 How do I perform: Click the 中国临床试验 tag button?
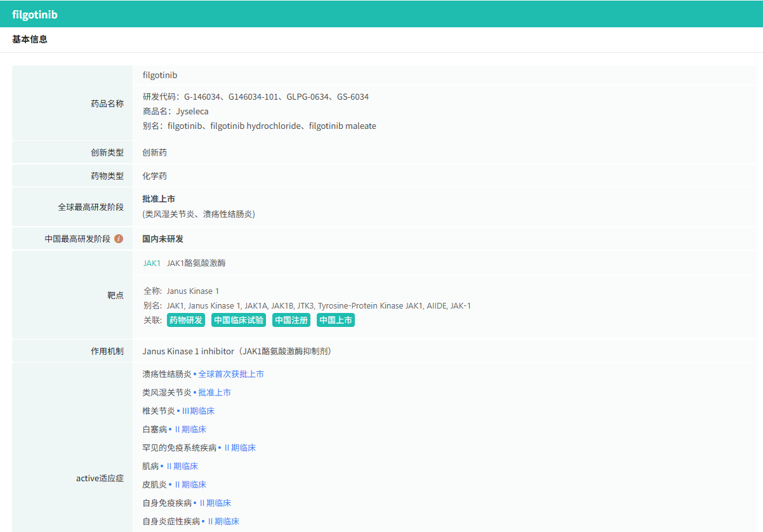coord(239,321)
